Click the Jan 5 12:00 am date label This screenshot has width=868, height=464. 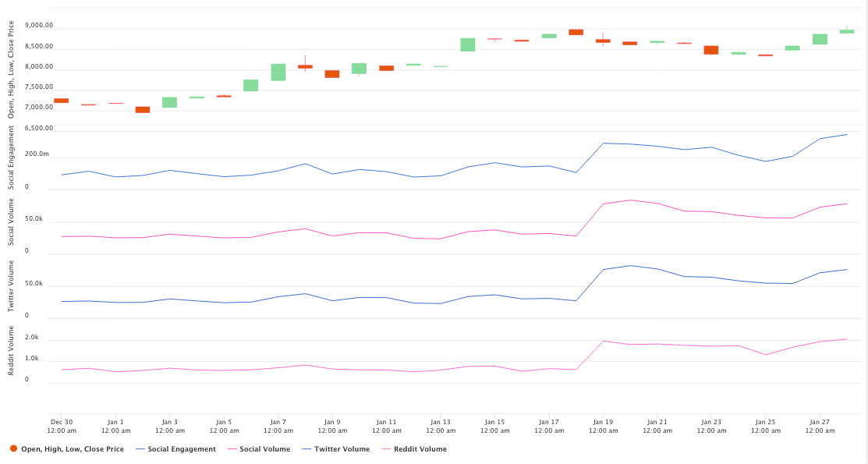pyautogui.click(x=224, y=427)
